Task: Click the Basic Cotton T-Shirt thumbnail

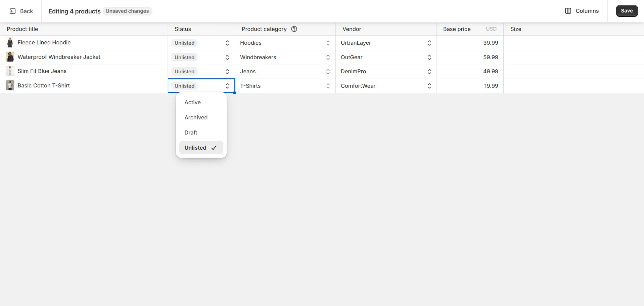Action: click(x=10, y=85)
